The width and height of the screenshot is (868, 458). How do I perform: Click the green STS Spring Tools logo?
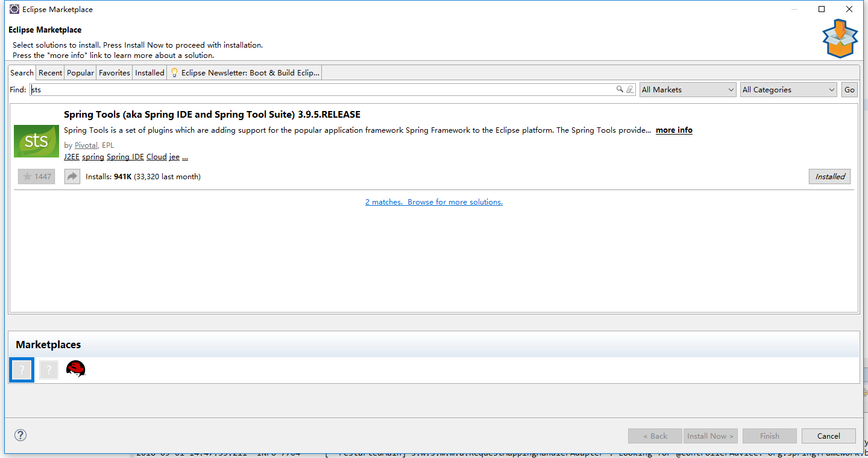click(x=36, y=141)
